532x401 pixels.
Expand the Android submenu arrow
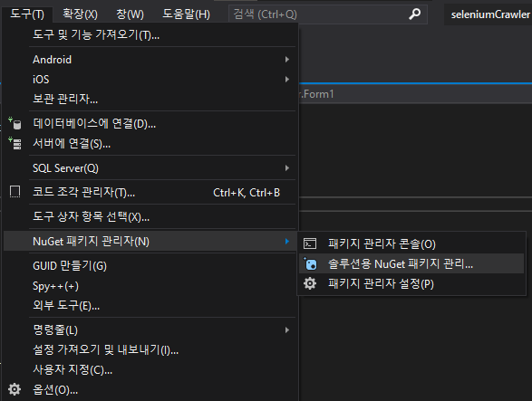click(287, 60)
